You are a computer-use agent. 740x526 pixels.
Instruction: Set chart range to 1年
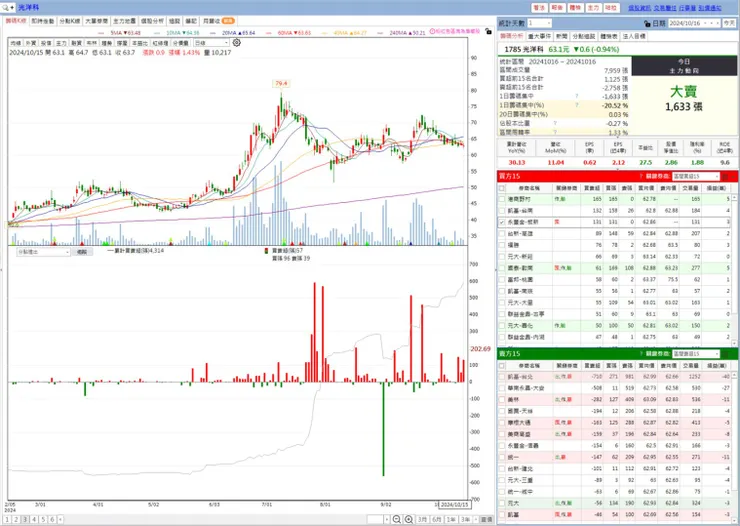[x=451, y=519]
